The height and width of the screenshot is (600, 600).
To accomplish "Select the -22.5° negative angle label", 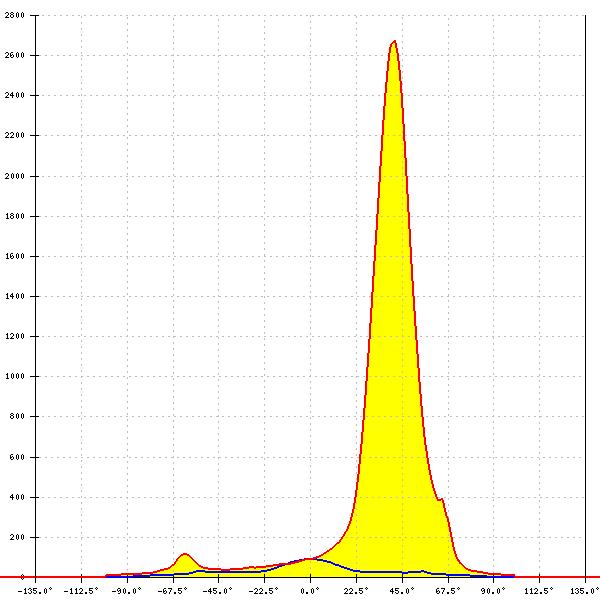I will pyautogui.click(x=264, y=591).
